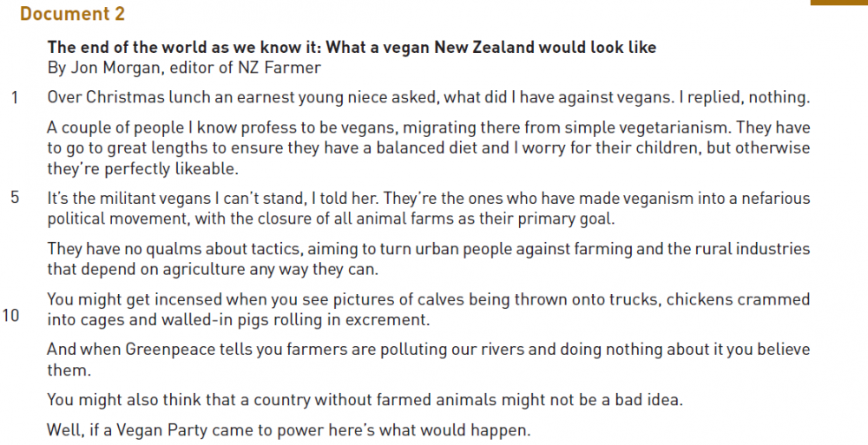Click line number 10 in the margin
The image size is (868, 445).
tap(11, 316)
